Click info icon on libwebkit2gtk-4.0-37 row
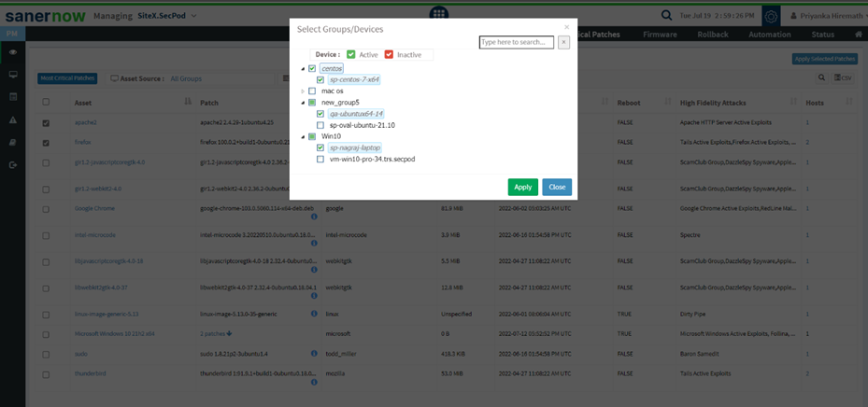The image size is (868, 407). coord(314,296)
